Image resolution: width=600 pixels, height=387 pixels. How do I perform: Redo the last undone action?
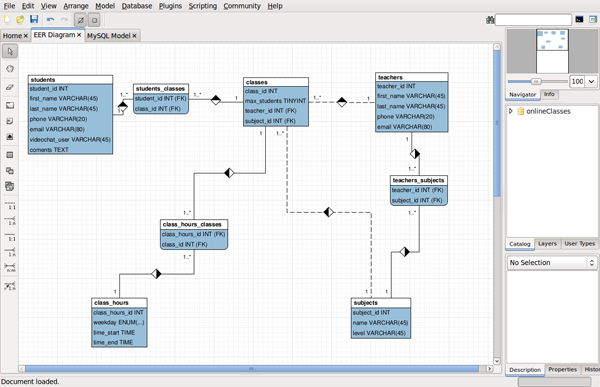click(x=64, y=20)
